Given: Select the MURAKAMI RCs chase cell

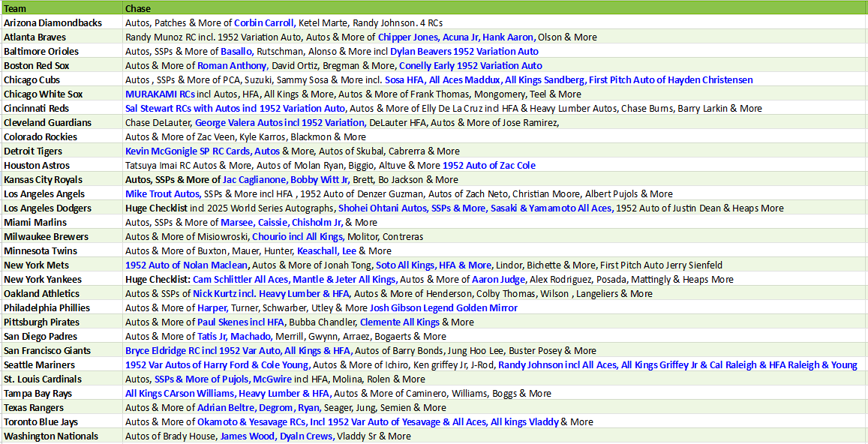Looking at the screenshot, I should (495, 94).
